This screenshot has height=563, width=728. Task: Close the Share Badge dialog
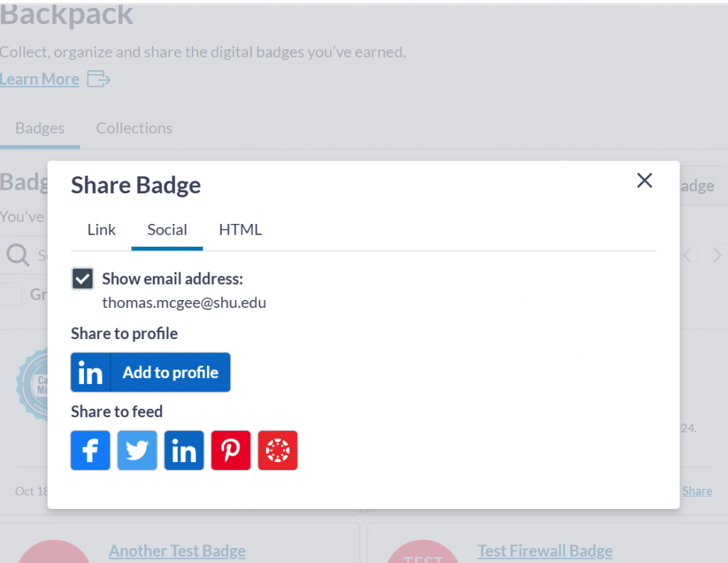click(644, 181)
